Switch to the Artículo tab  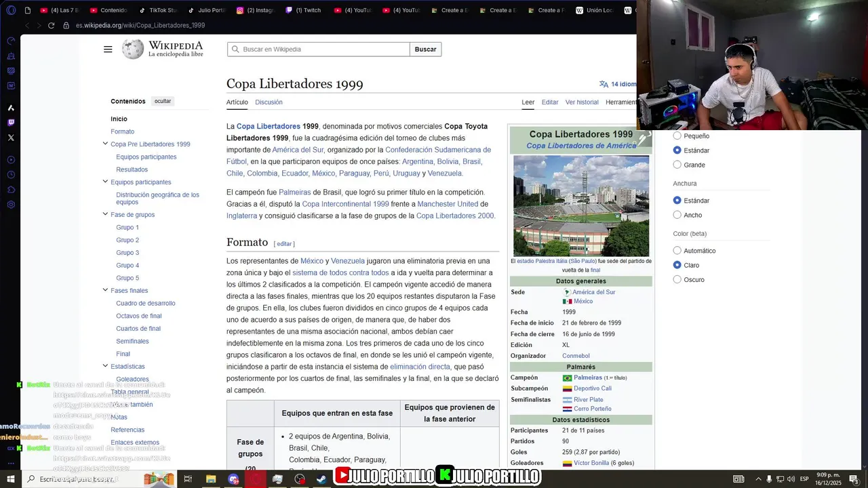click(237, 102)
